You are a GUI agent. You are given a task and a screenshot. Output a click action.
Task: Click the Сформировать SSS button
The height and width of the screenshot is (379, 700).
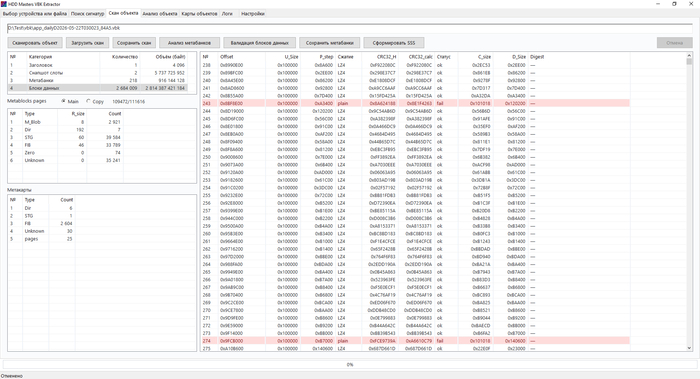point(393,43)
